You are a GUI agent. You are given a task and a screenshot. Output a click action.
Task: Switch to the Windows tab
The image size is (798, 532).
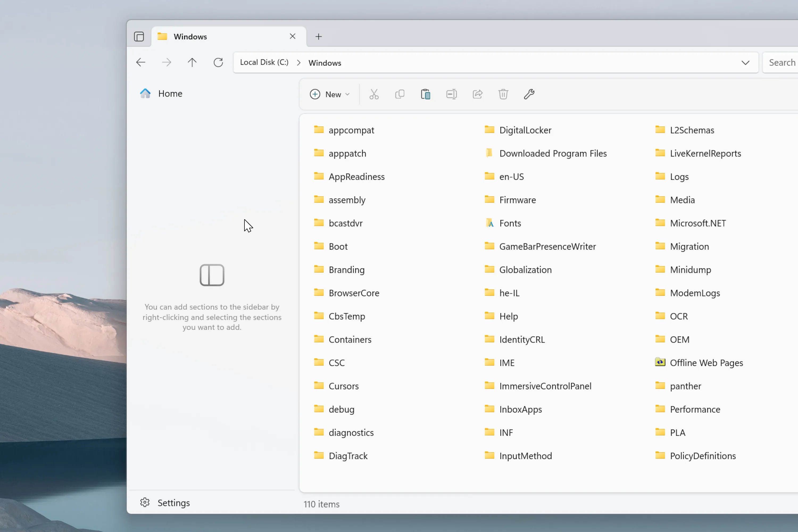tap(190, 36)
